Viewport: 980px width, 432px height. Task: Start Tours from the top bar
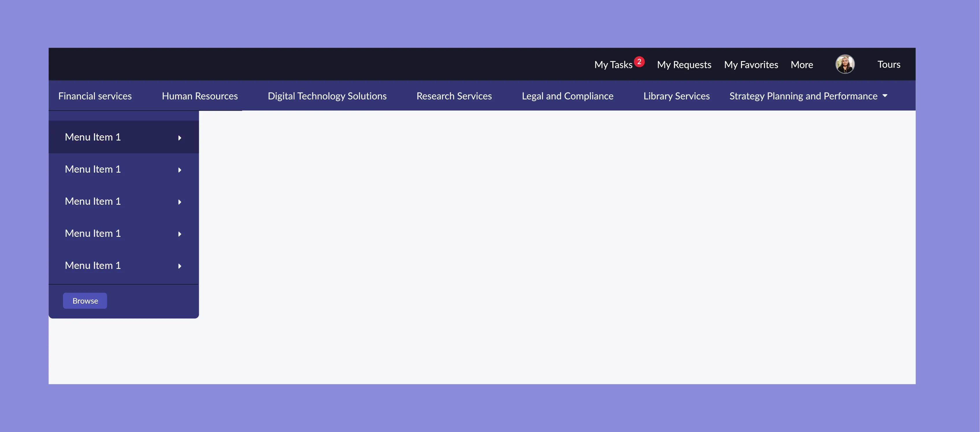889,64
